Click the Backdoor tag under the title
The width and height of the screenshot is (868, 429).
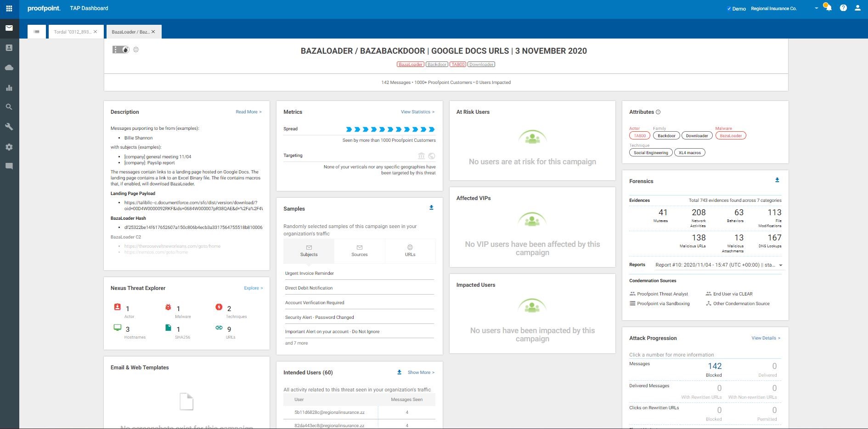coord(437,64)
